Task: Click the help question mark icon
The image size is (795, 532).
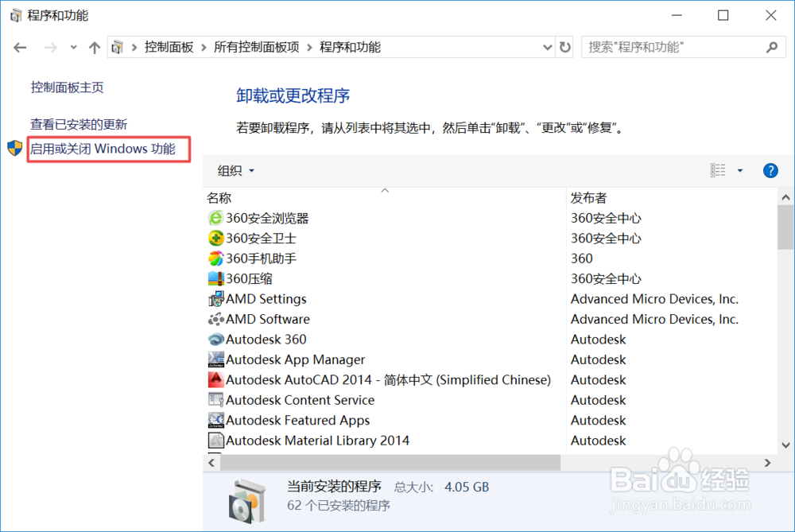Action: tap(770, 170)
